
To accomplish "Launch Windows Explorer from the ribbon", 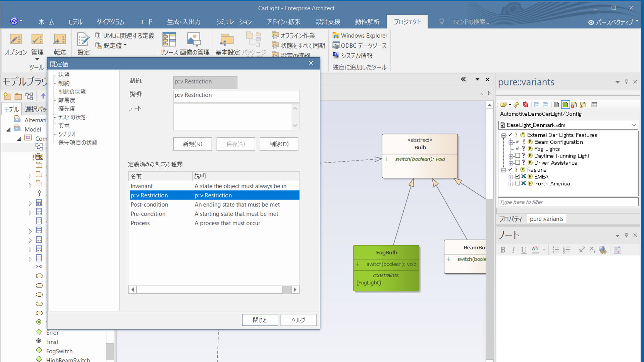I will 360,36.
